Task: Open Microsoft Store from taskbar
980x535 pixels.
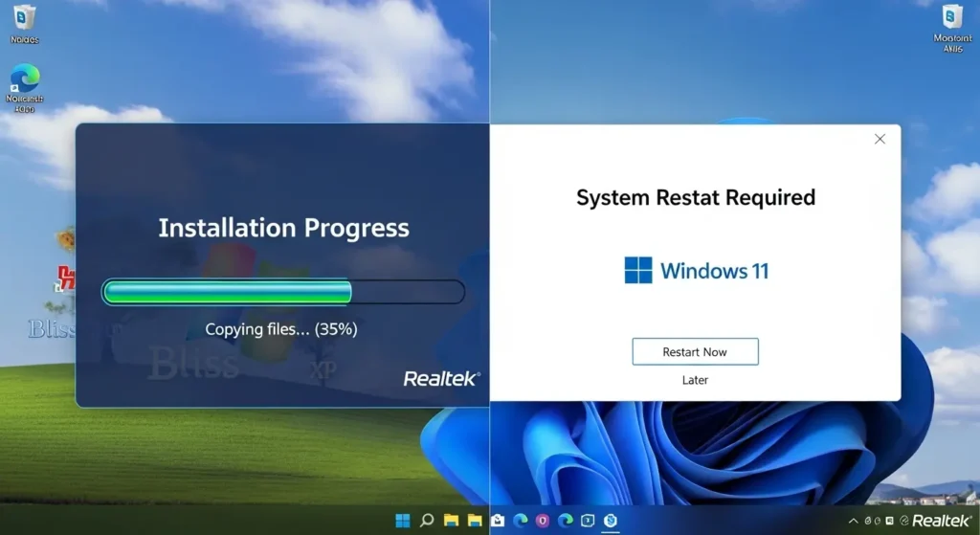Action: [498, 520]
